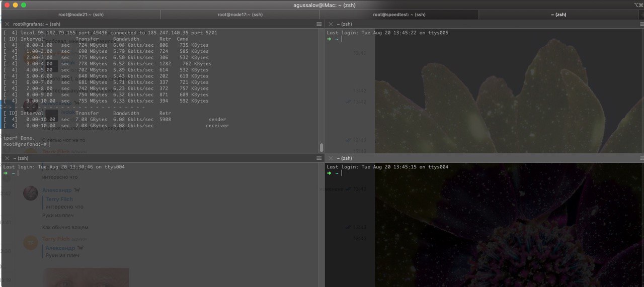Open hamburger menu of bottom-right zsh pane

(641, 158)
